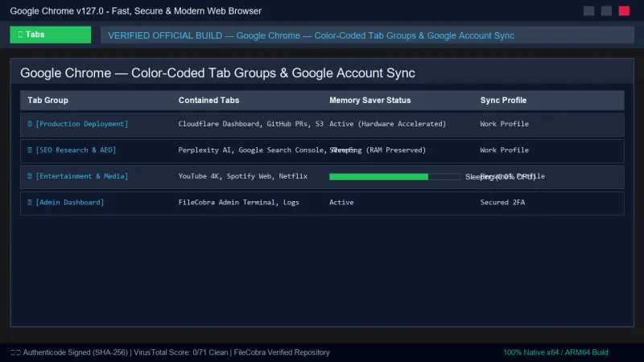This screenshot has width=644, height=362.
Task: Click icon beside Production Deployment group
Action: pos(30,124)
